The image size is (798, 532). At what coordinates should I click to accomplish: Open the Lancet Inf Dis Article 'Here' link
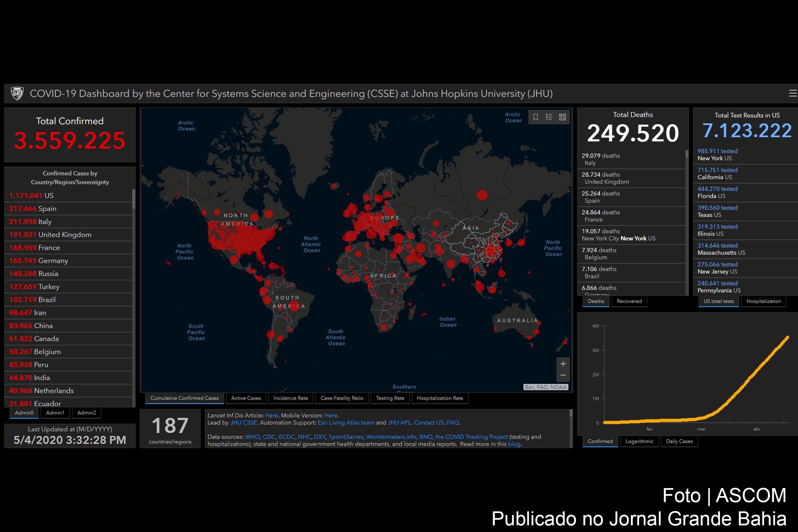271,415
